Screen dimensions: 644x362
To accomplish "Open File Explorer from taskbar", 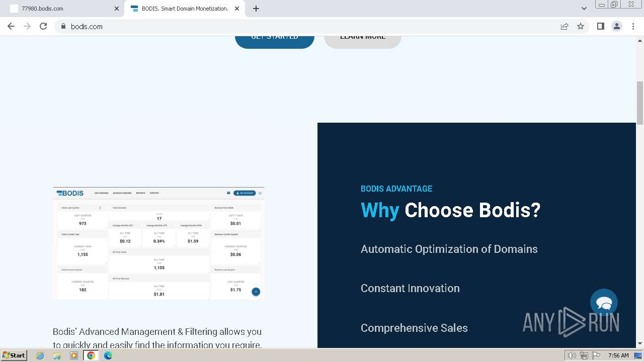I will click(57, 355).
